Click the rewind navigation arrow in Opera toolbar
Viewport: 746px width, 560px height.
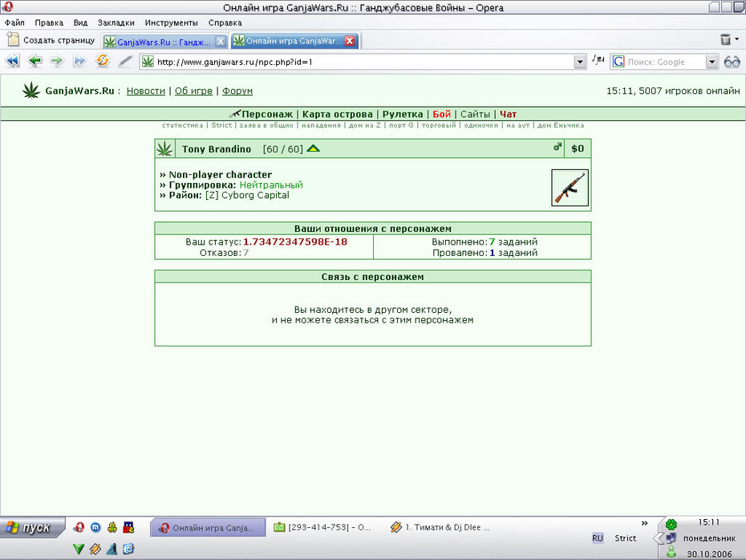(12, 61)
